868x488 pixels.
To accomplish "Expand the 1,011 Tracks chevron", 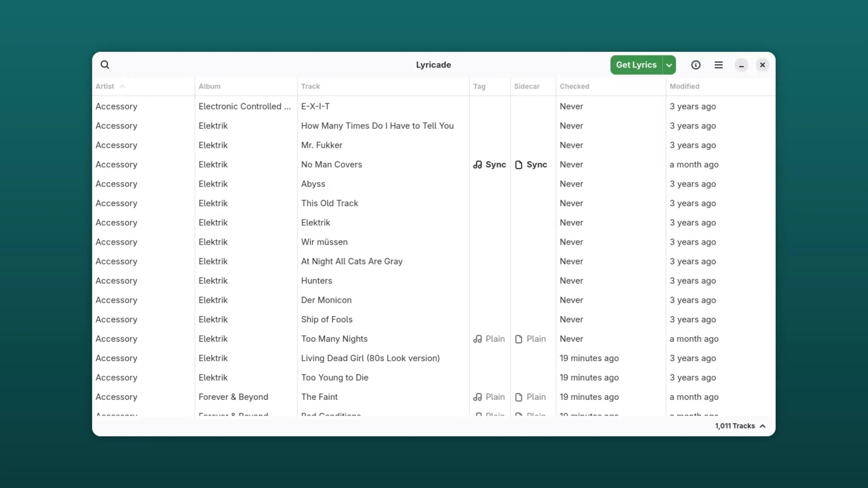I will [763, 426].
